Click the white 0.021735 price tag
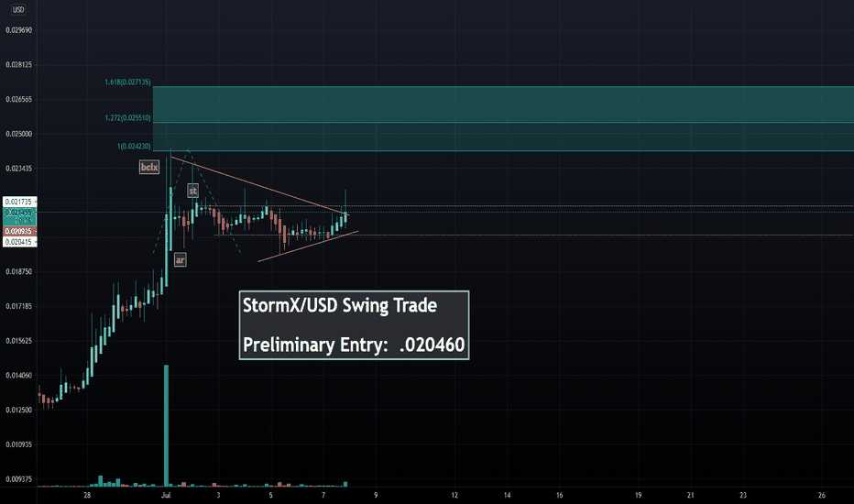This screenshot has width=854, height=504. pos(19,202)
